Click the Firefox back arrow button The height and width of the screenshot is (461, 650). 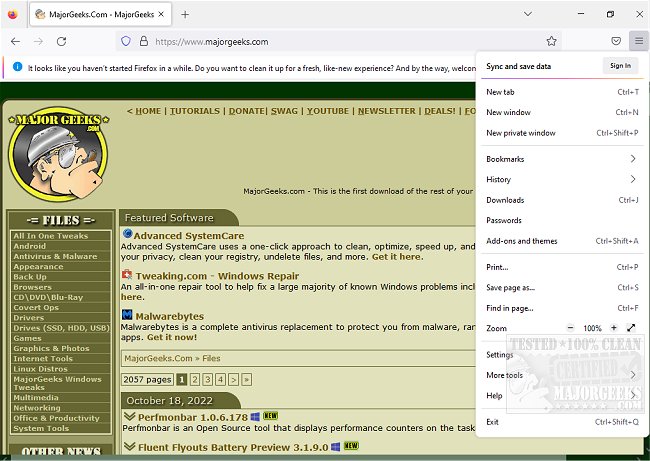tap(15, 41)
